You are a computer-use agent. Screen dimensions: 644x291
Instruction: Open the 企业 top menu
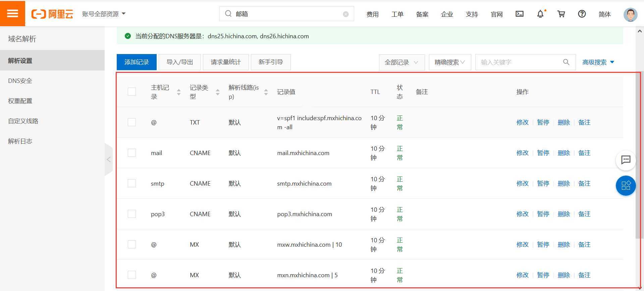click(x=447, y=14)
